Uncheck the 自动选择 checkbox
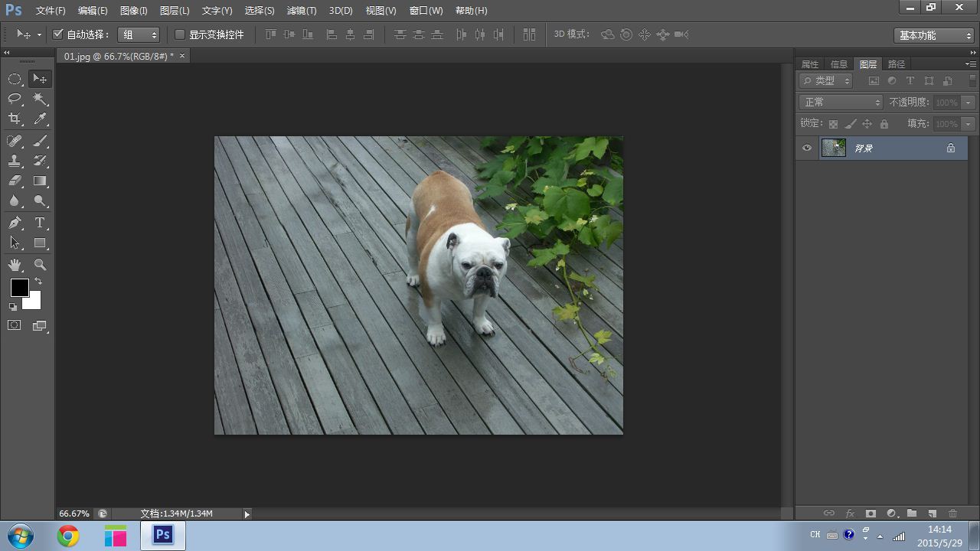This screenshot has height=551, width=980. [x=57, y=34]
